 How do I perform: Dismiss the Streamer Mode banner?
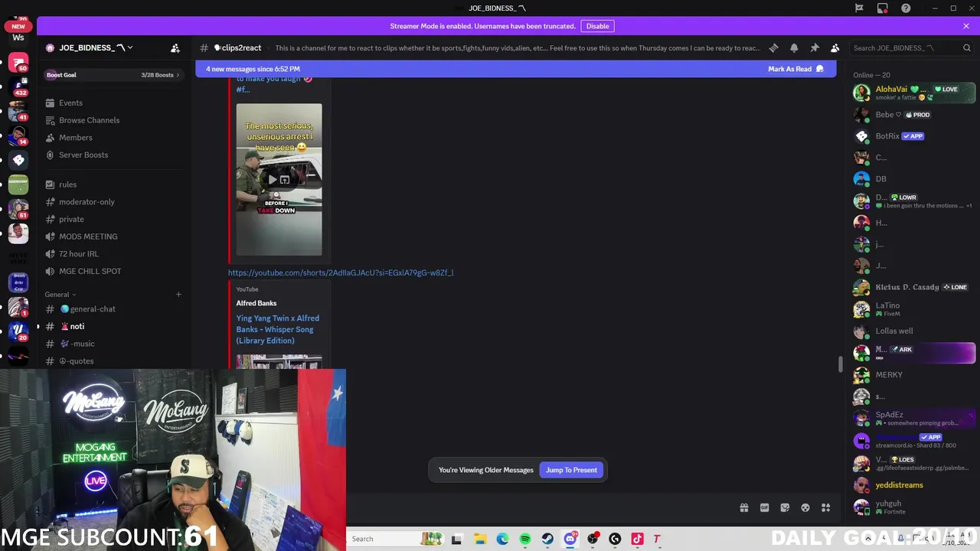point(966,26)
